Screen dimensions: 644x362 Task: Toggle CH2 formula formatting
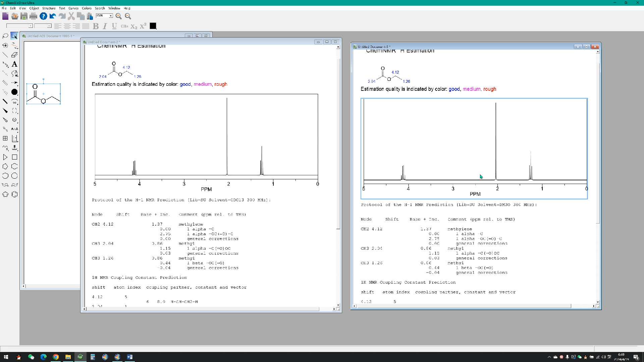point(124,26)
